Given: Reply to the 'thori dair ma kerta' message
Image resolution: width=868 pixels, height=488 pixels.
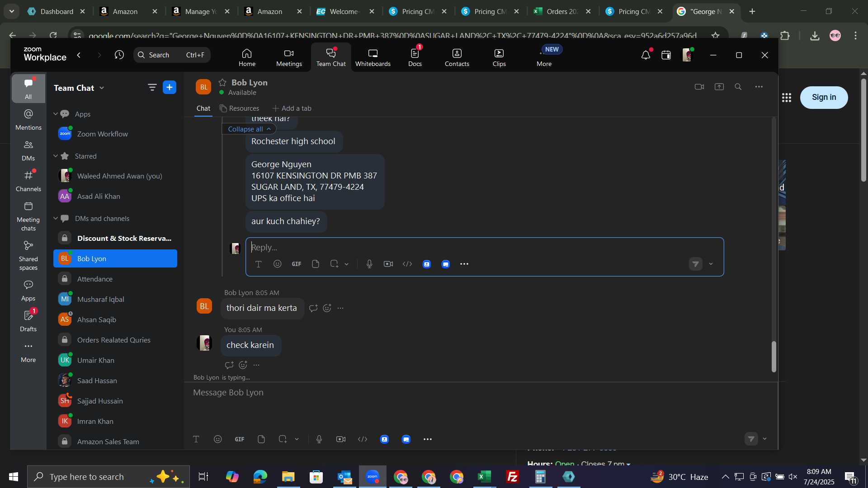Looking at the screenshot, I should pos(313,309).
